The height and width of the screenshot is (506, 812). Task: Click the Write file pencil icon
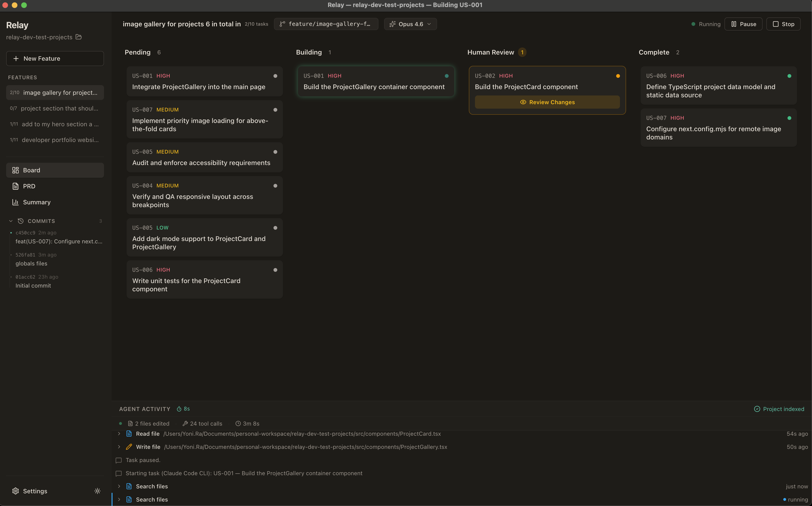point(129,447)
